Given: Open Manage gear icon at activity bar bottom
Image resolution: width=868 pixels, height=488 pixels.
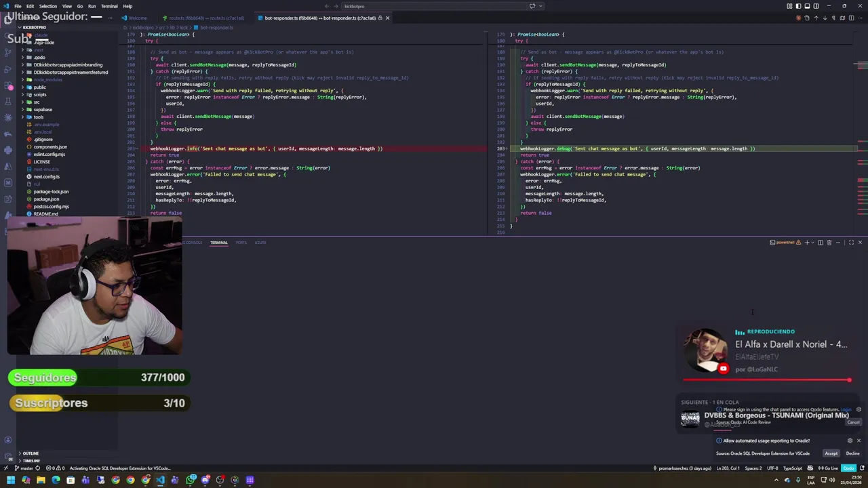Looking at the screenshot, I should (8, 455).
